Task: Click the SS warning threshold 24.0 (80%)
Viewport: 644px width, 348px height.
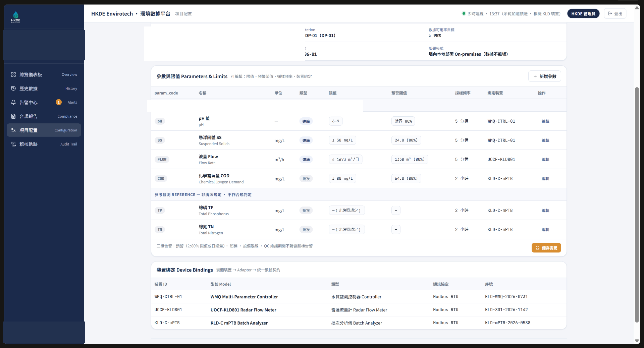Action: click(406, 140)
